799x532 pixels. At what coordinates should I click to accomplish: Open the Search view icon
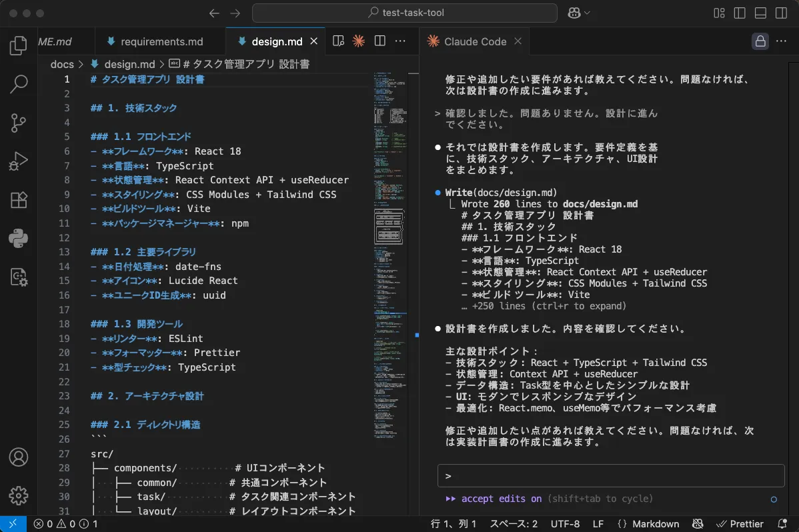point(19,84)
